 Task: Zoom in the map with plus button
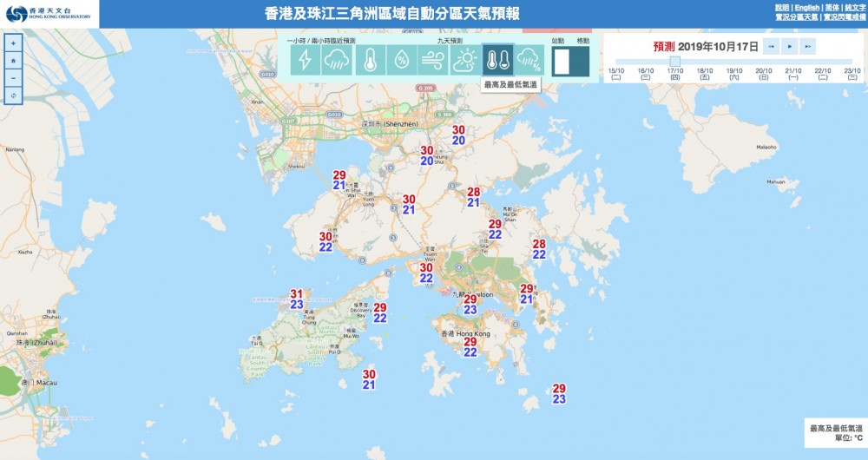click(14, 43)
